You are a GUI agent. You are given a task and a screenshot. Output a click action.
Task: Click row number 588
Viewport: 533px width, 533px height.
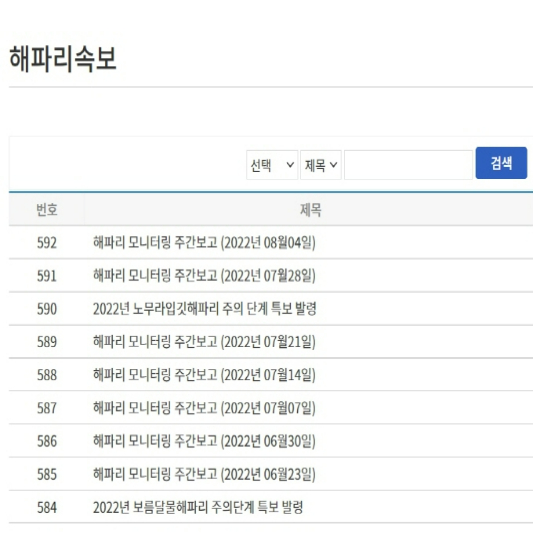pos(47,375)
